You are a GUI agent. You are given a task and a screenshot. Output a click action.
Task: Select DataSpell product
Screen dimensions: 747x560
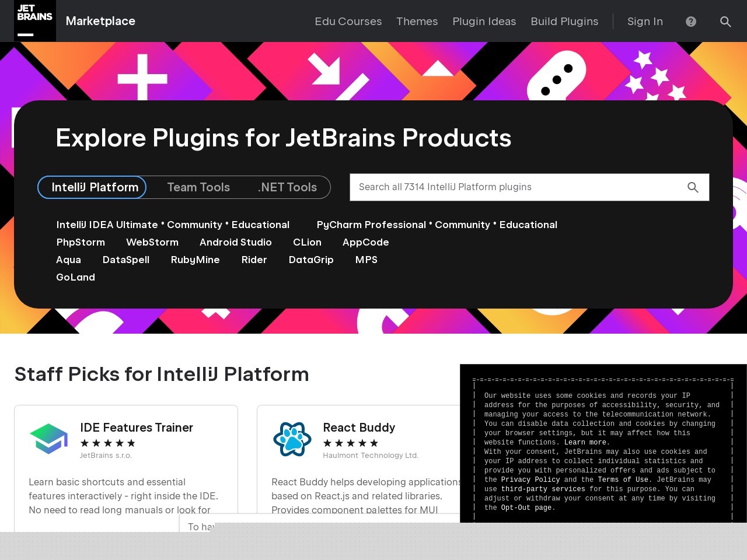[x=126, y=260]
